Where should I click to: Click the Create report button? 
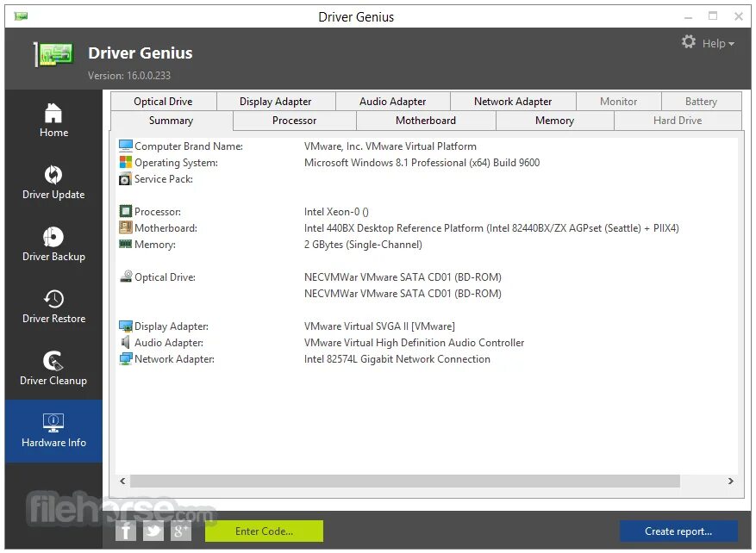point(678,531)
